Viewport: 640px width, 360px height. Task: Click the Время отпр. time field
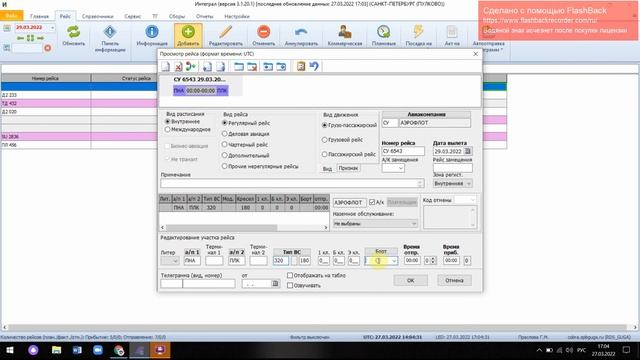point(412,260)
